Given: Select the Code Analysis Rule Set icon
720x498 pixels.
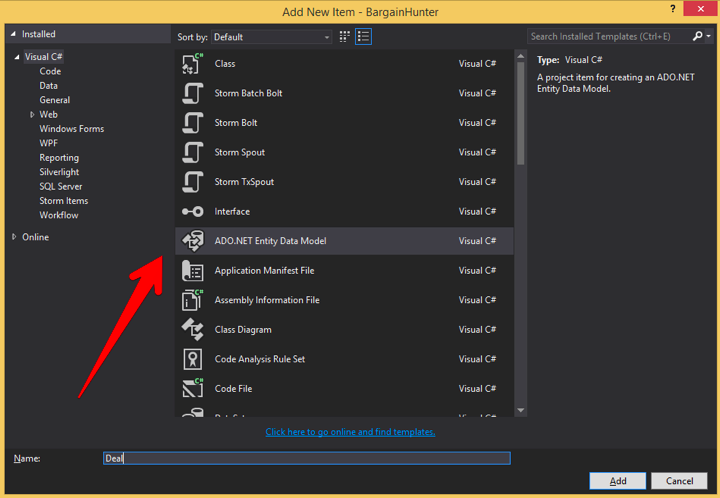Looking at the screenshot, I should click(192, 359).
